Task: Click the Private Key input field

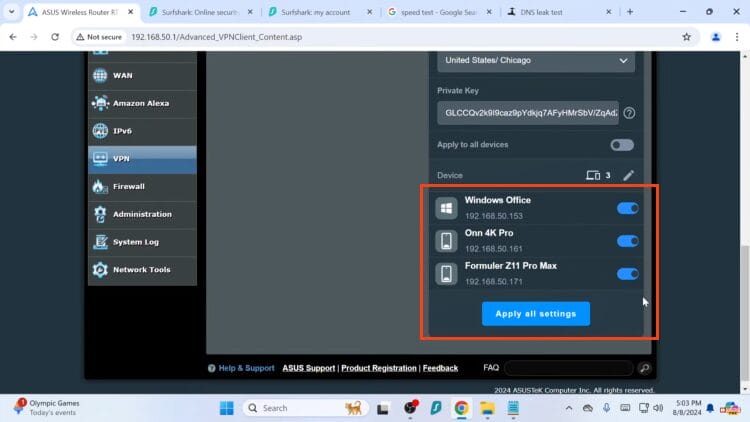Action: coord(528,113)
